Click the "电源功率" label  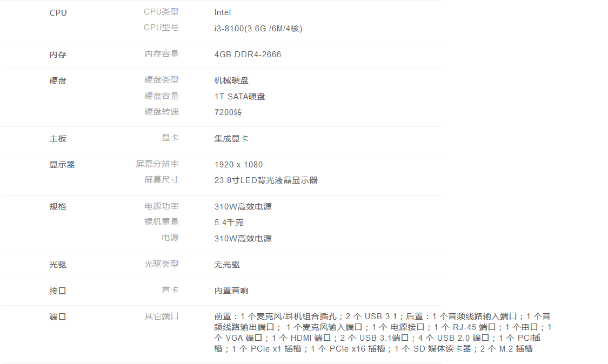click(x=161, y=206)
